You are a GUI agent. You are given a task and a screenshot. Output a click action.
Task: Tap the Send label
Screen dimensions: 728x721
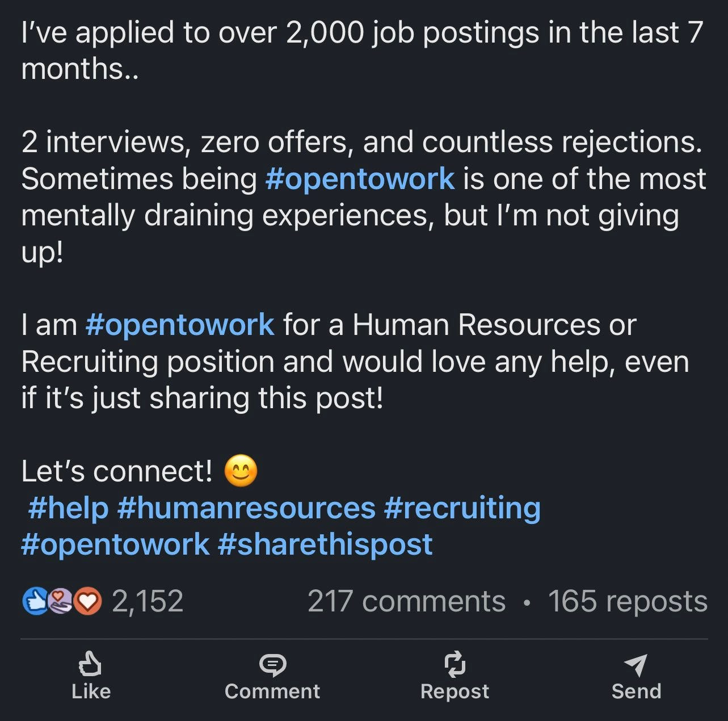pos(636,691)
